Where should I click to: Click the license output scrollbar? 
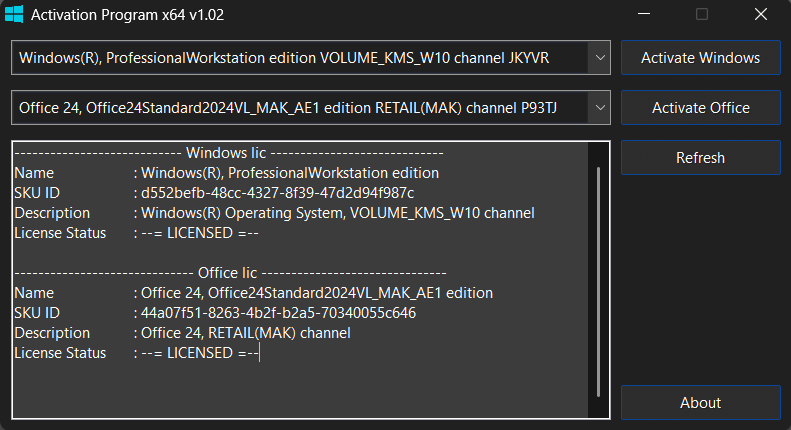point(599,280)
